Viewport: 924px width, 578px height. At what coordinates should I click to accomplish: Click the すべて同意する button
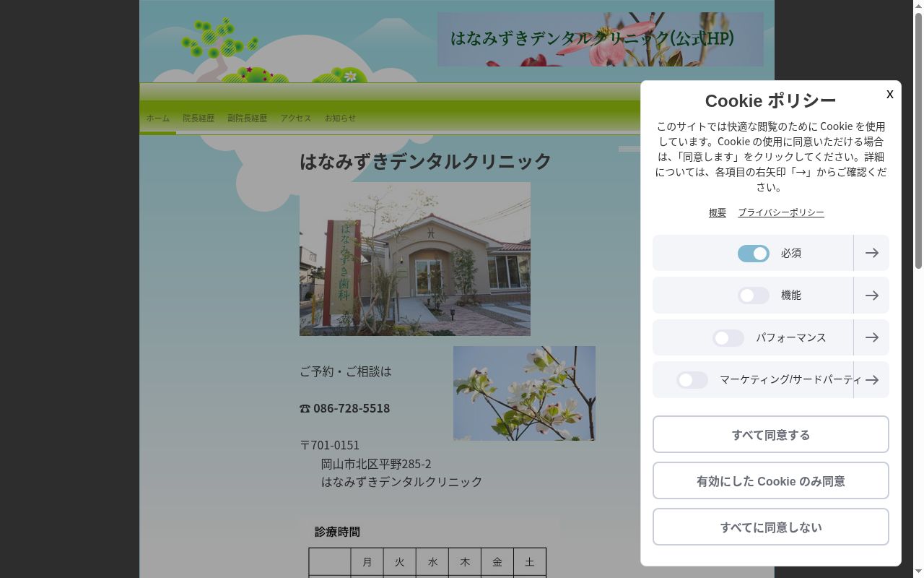[x=770, y=435]
